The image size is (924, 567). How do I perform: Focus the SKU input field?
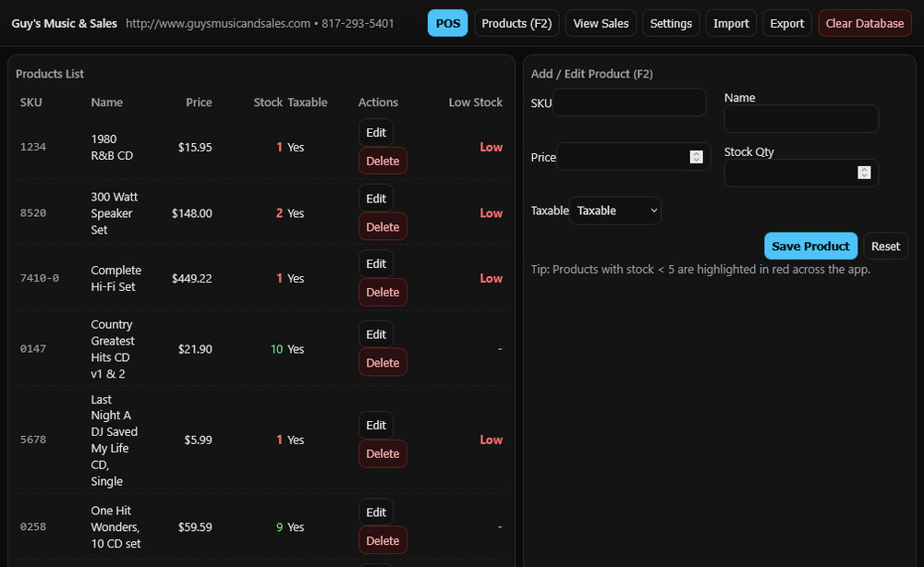click(x=629, y=103)
